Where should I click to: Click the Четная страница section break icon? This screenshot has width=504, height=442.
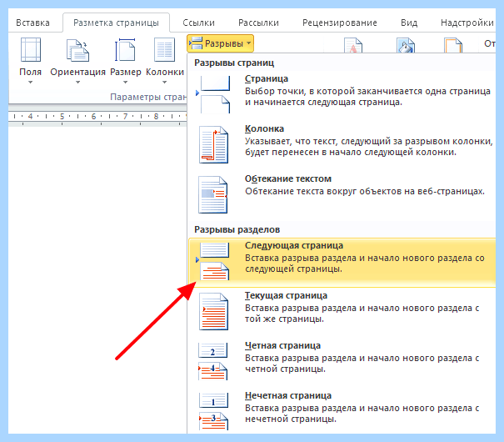[212, 361]
